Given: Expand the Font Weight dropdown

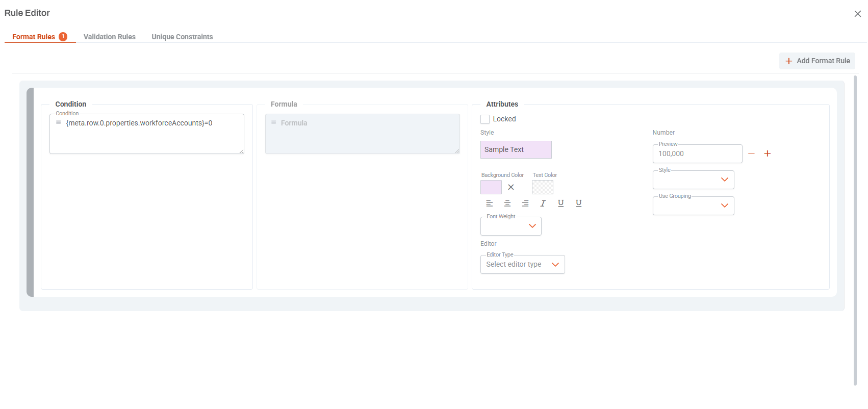Looking at the screenshot, I should [x=511, y=226].
